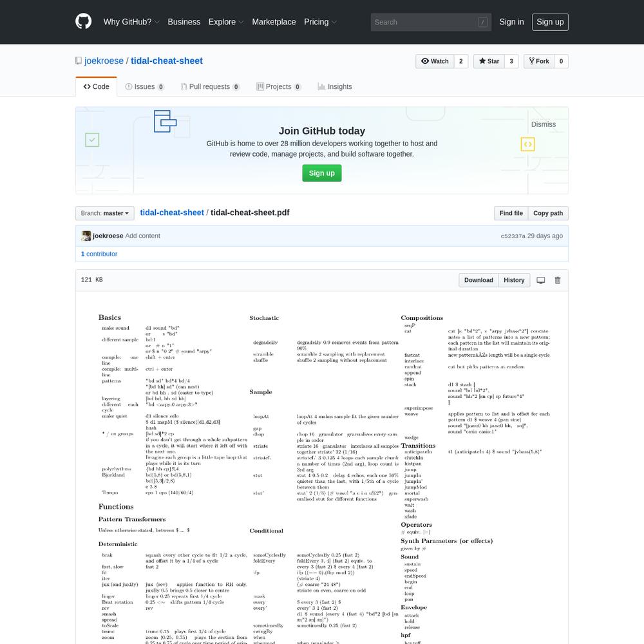Watch this repository
Image resolution: width=644 pixels, height=644 pixels.
click(x=435, y=61)
